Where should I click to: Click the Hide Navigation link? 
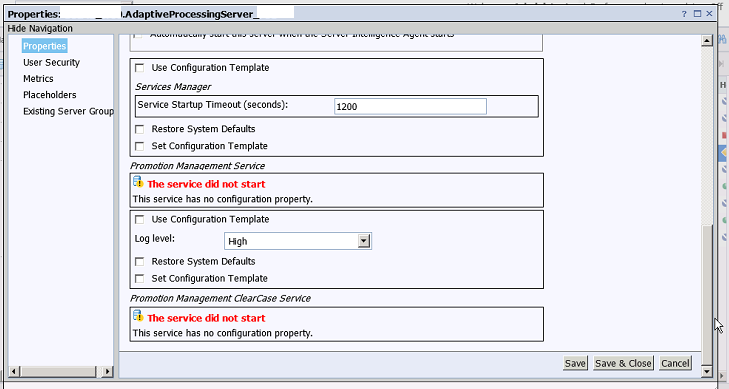40,28
